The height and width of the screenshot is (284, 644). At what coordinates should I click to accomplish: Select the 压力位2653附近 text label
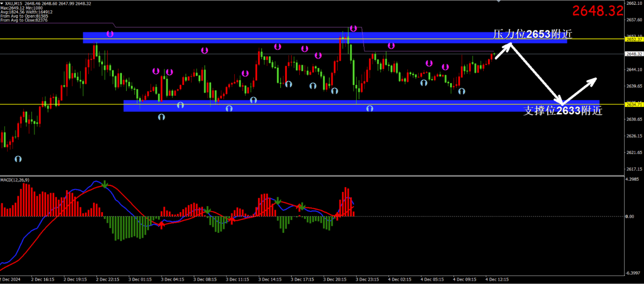(532, 34)
